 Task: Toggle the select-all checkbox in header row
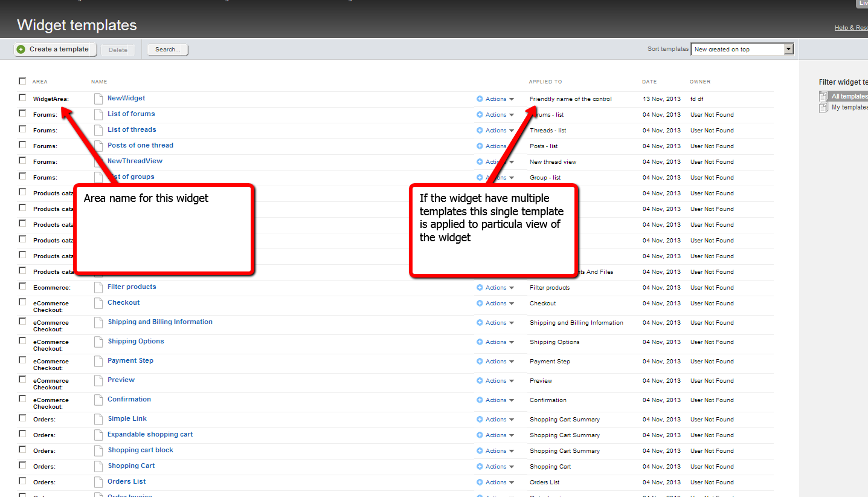[22, 81]
